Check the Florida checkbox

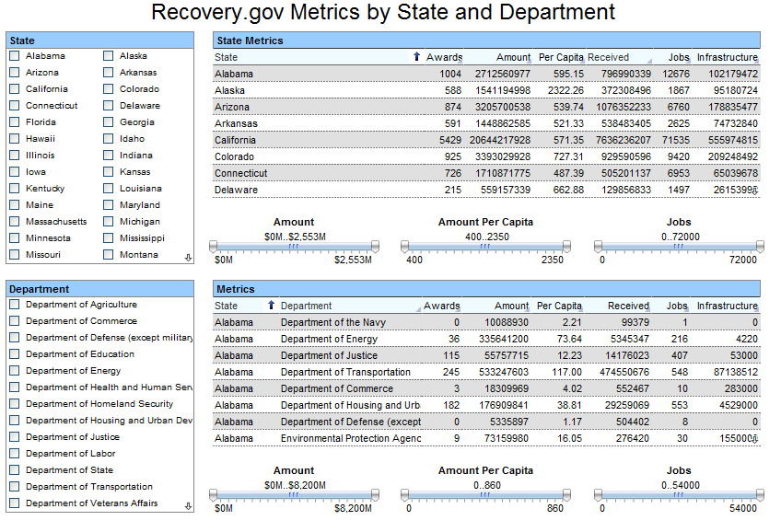[15, 121]
